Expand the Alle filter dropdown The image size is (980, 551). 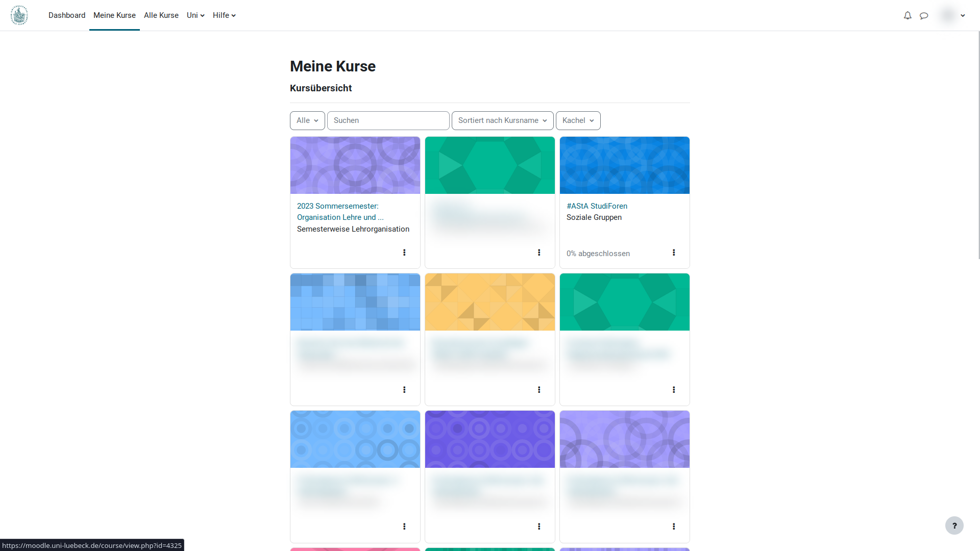307,120
